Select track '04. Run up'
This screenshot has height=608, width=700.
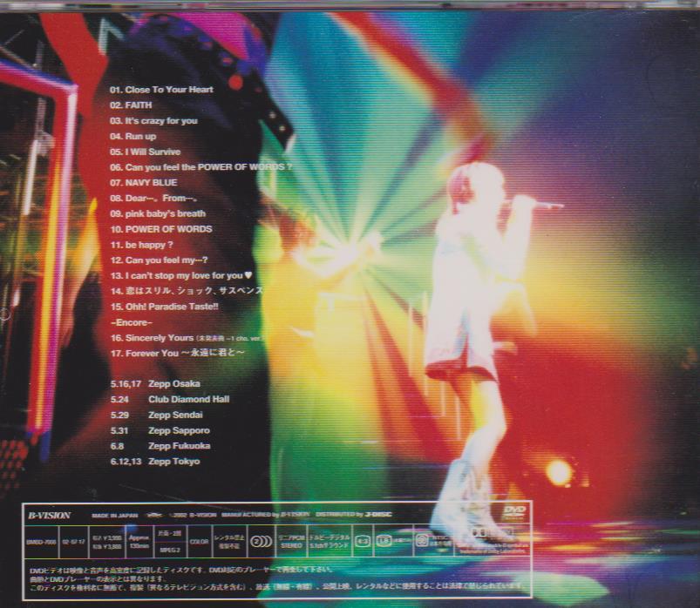pos(133,137)
